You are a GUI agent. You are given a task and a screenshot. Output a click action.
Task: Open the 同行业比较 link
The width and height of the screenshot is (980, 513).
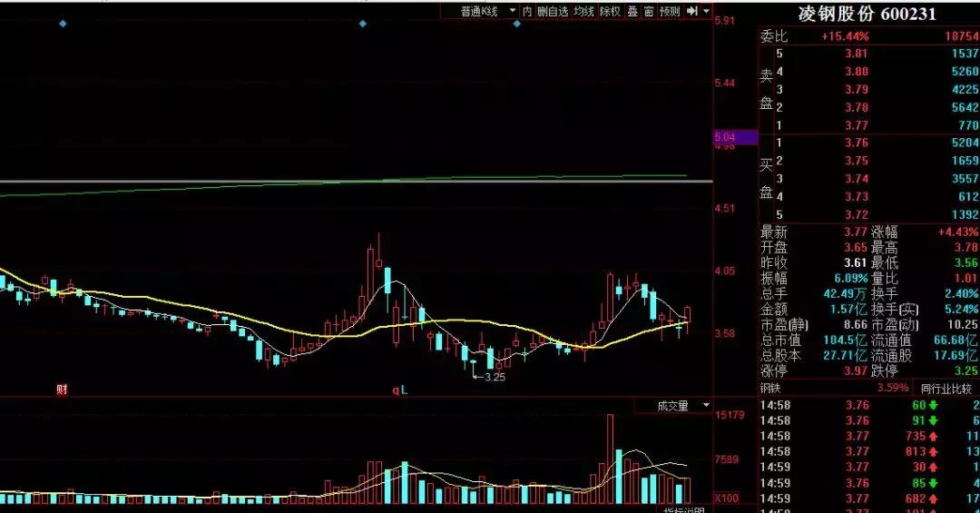pyautogui.click(x=946, y=390)
